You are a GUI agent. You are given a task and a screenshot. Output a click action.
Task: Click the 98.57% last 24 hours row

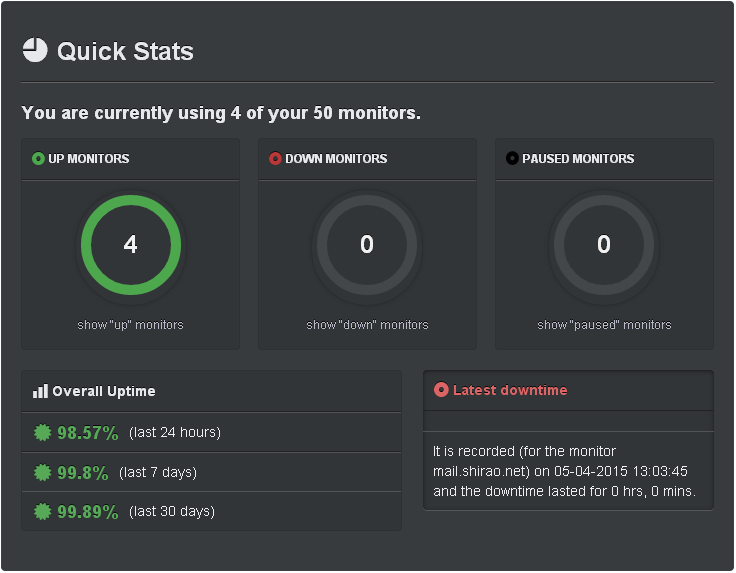tap(212, 433)
